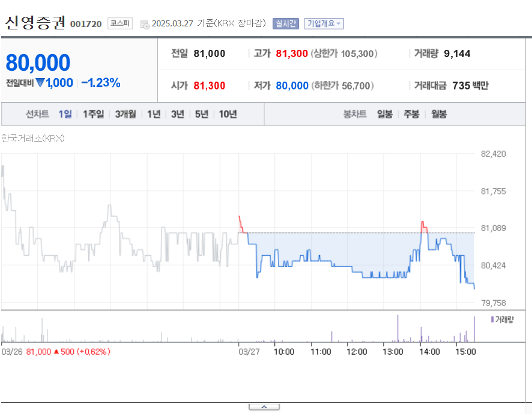The height and width of the screenshot is (414, 532).
Task: Click the current price 80,000
Action: (x=38, y=63)
